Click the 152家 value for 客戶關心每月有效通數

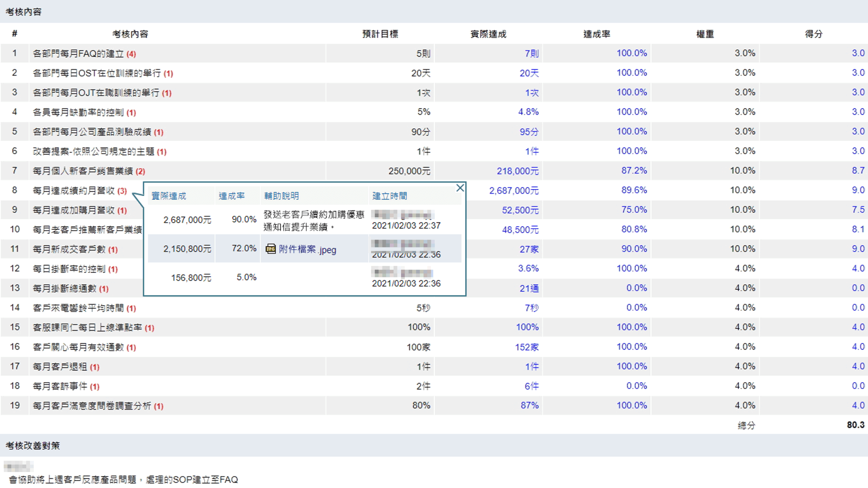[527, 347]
